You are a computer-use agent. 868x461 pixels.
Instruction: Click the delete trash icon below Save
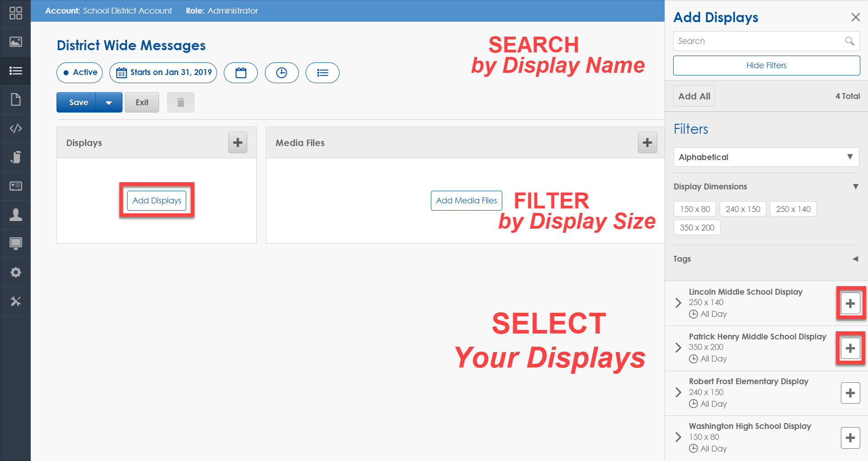180,102
